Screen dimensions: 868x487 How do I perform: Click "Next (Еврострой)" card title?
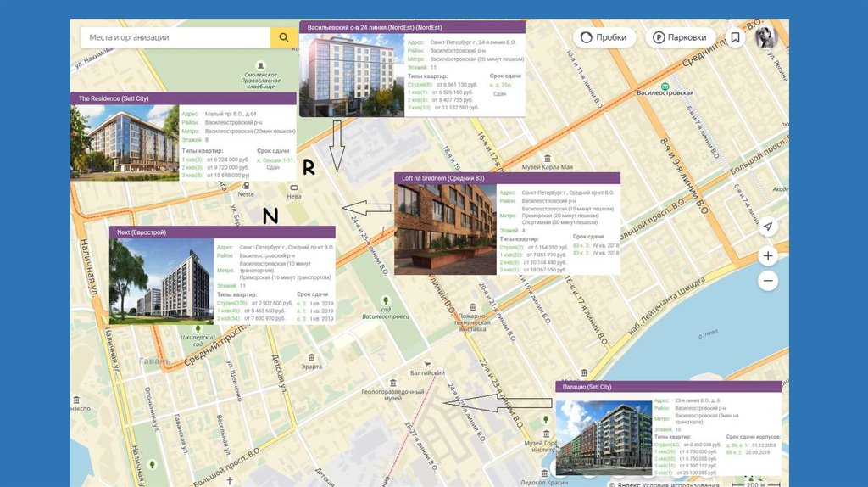coord(142,232)
